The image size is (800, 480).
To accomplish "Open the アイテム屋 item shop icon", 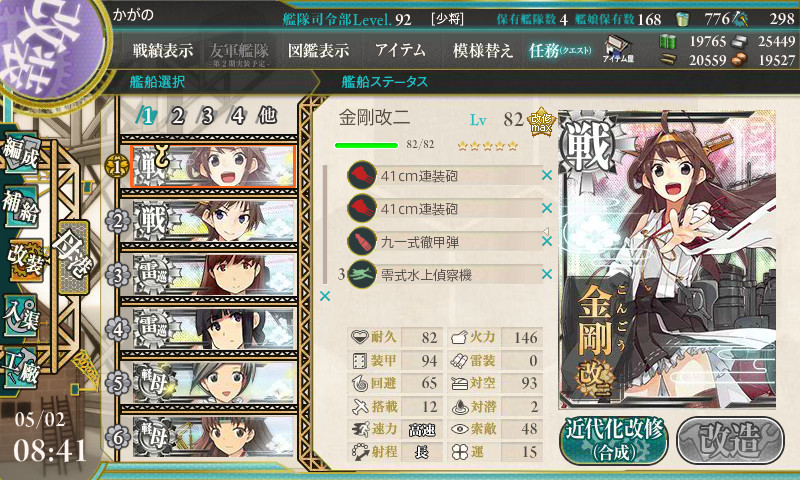I will (x=618, y=49).
